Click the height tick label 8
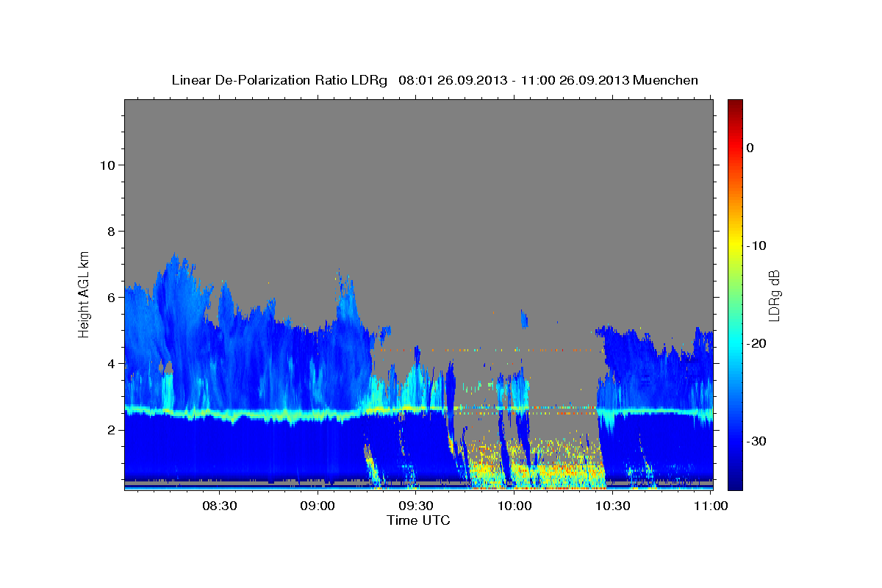Screen dimensions: 882x588 point(110,231)
